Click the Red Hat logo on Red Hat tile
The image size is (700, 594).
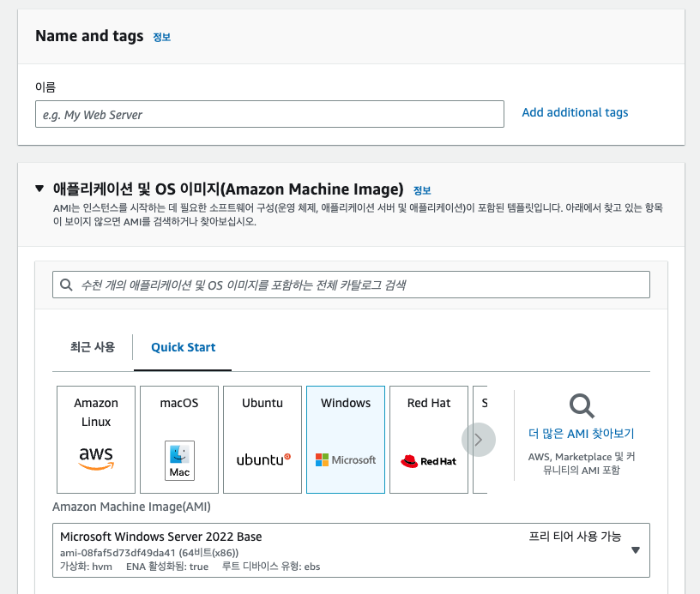point(429,461)
